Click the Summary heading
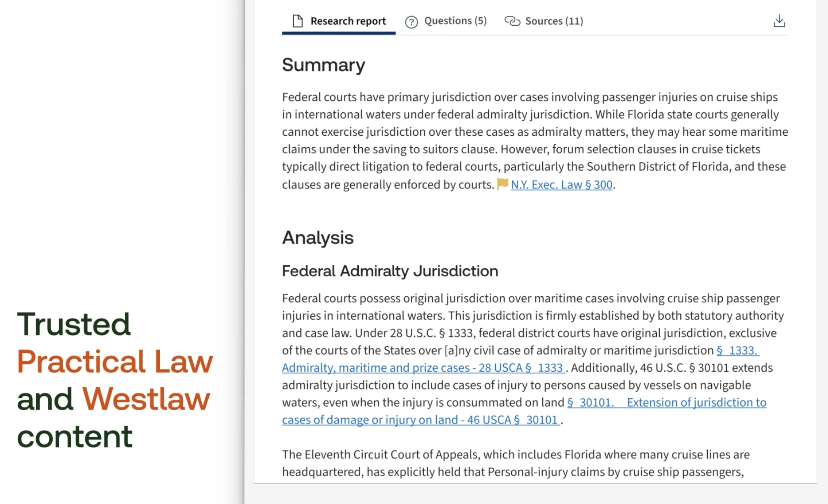This screenshot has width=828, height=504. coord(323,65)
